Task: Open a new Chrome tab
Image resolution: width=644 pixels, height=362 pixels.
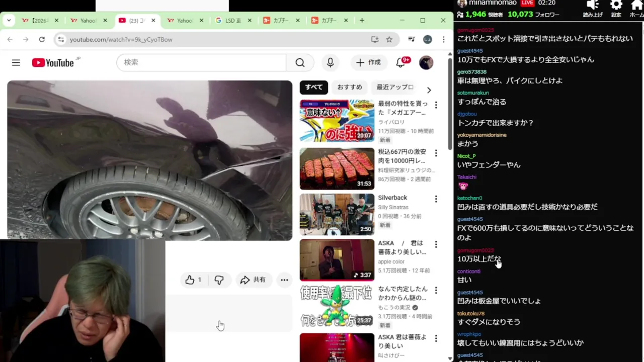Action: [362, 21]
